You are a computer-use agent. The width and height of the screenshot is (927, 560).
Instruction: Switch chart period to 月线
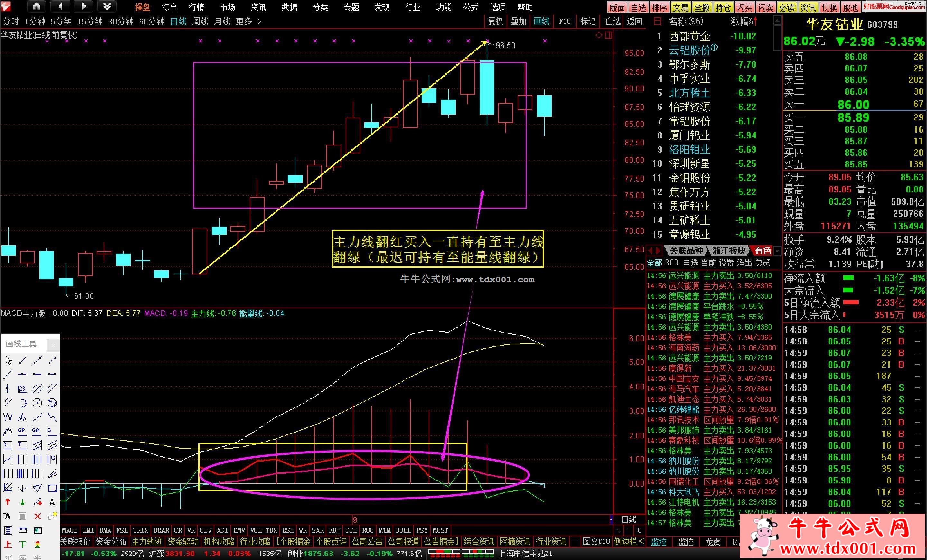click(x=222, y=22)
